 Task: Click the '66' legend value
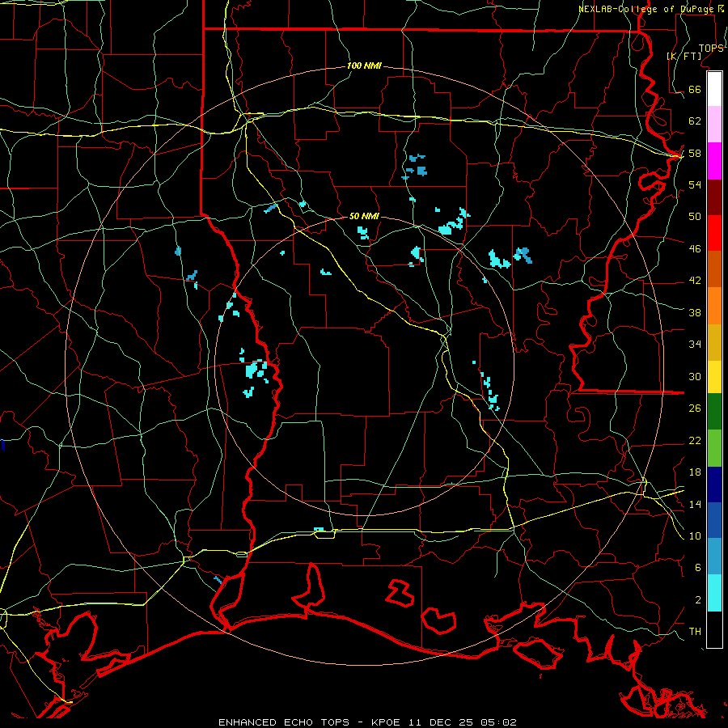coord(695,90)
